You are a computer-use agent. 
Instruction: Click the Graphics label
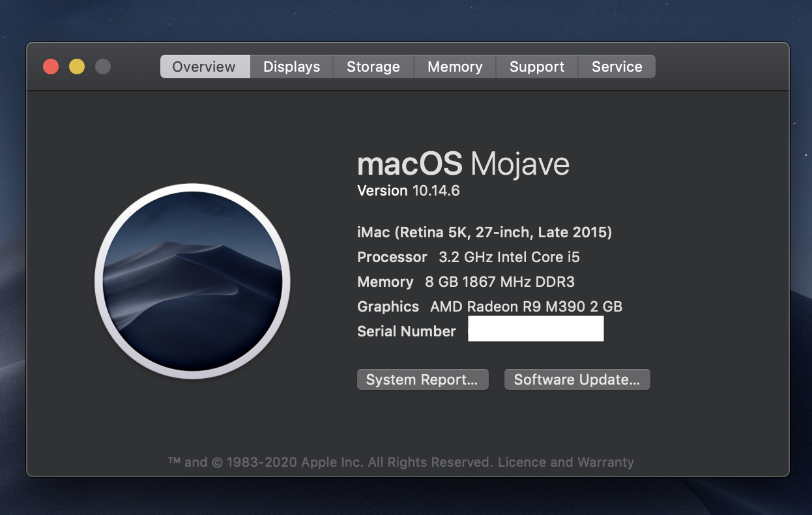point(388,306)
